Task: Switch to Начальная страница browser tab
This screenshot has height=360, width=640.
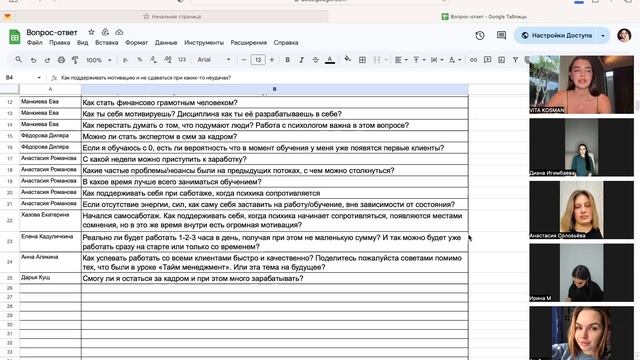Action: [172, 17]
